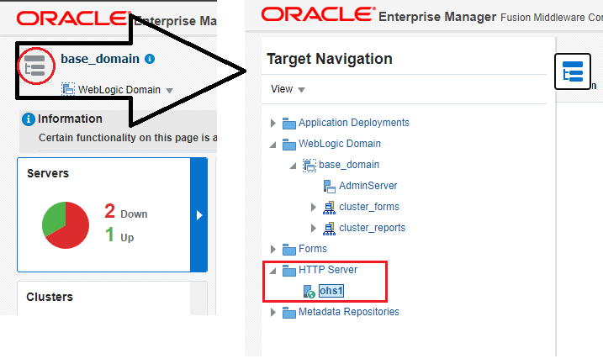Collapse the base_domain tree node
603x364 pixels.
click(x=293, y=166)
